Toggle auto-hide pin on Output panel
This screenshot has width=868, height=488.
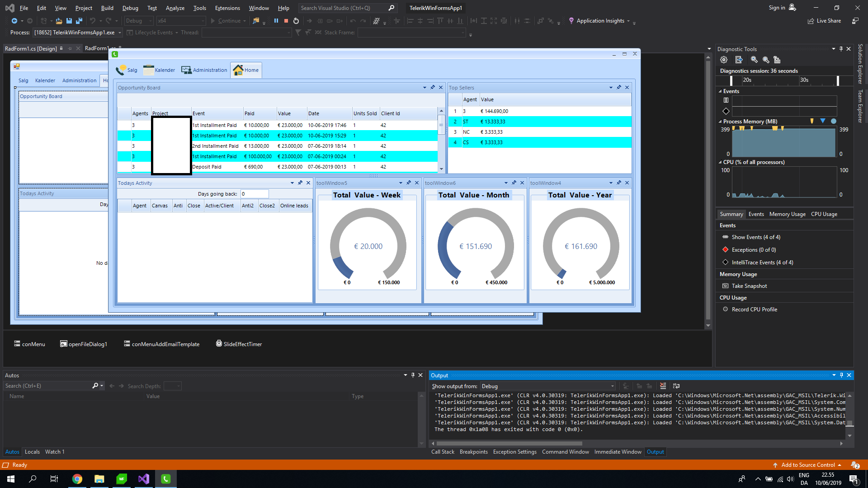(x=841, y=375)
